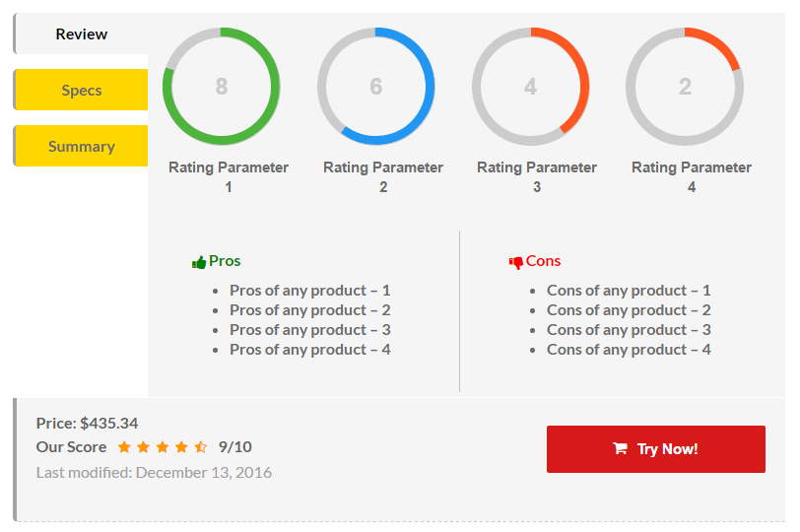
Task: Select 'Cons of any product – 4' item
Action: pos(629,350)
